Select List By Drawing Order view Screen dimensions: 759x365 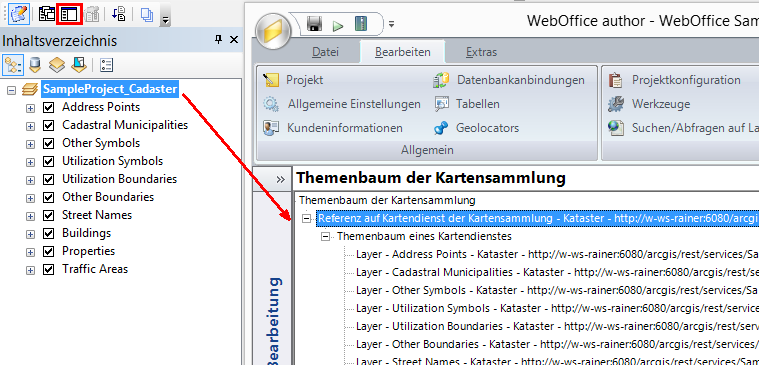pyautogui.click(x=13, y=64)
